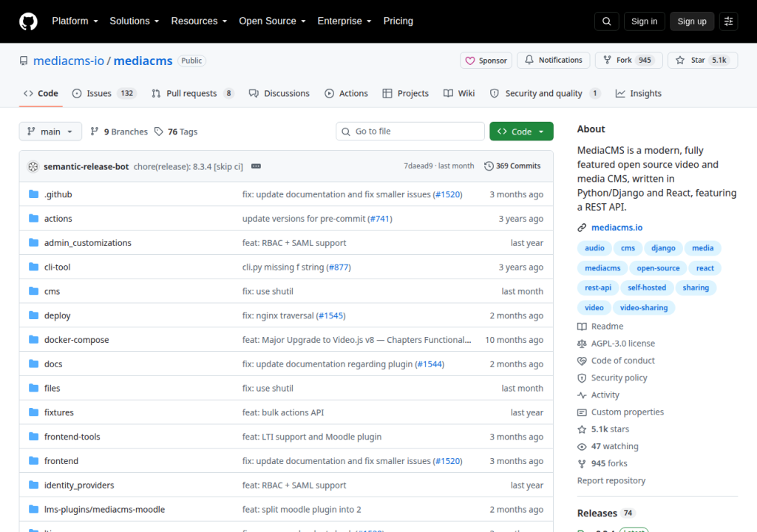
Task: Click the folder icon for .github
Action: pyautogui.click(x=33, y=194)
